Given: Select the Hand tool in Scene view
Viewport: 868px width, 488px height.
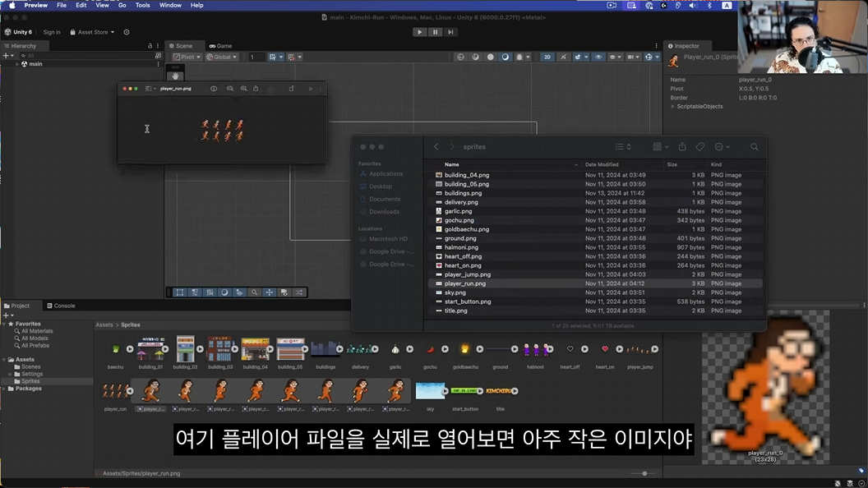Looking at the screenshot, I should coord(175,76).
